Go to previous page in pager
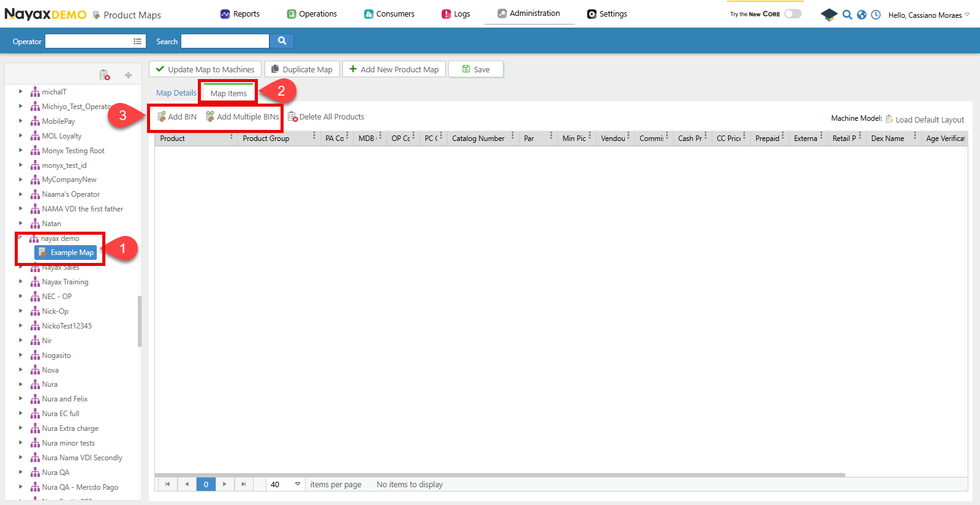This screenshot has width=980, height=505. click(x=187, y=484)
